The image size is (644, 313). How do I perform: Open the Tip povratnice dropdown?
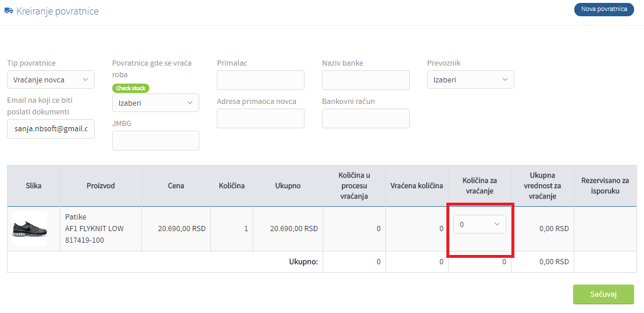51,80
